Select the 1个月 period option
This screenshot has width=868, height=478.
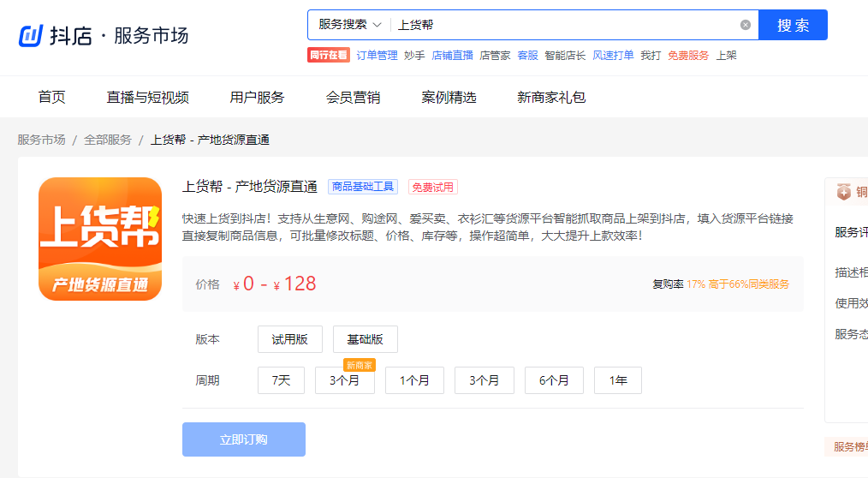click(414, 380)
